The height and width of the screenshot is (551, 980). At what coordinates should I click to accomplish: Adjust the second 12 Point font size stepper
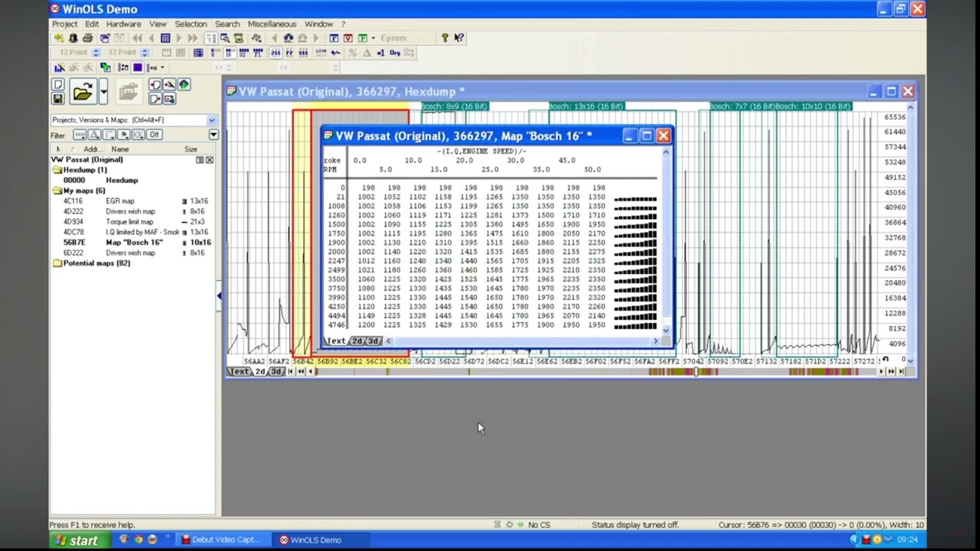145,53
